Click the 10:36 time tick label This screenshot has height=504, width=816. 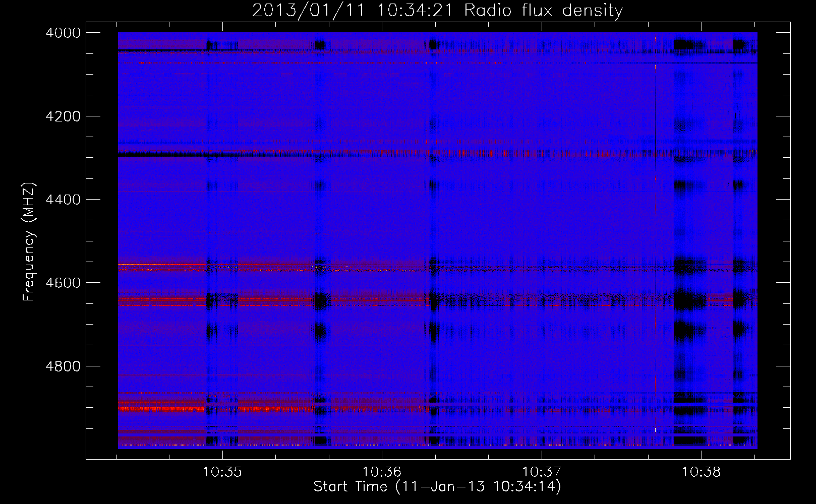click(x=382, y=472)
